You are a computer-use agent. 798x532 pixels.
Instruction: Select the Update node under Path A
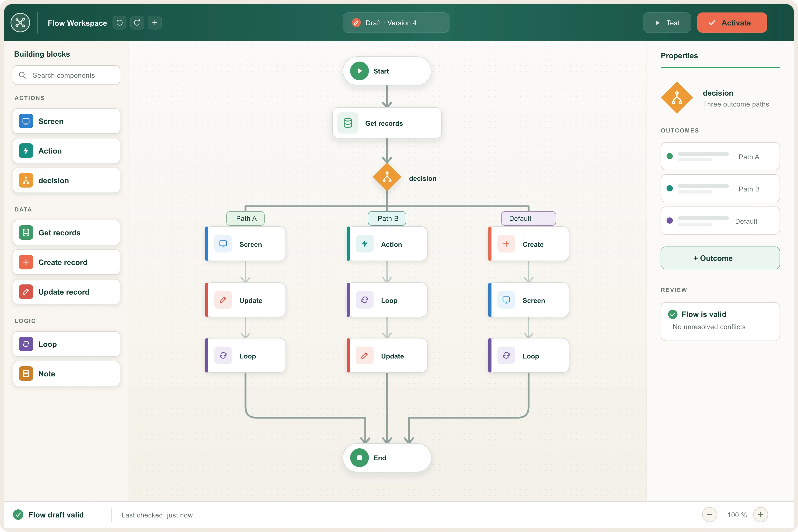pyautogui.click(x=245, y=300)
